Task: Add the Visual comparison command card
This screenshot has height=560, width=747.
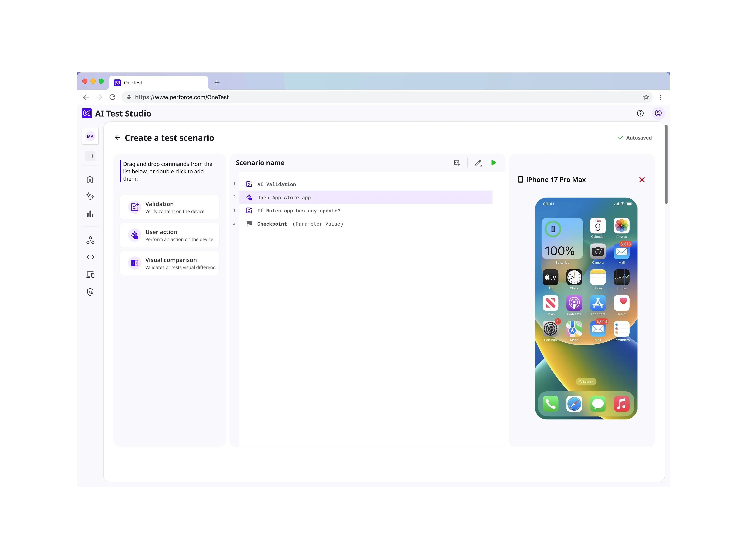Action: point(169,263)
